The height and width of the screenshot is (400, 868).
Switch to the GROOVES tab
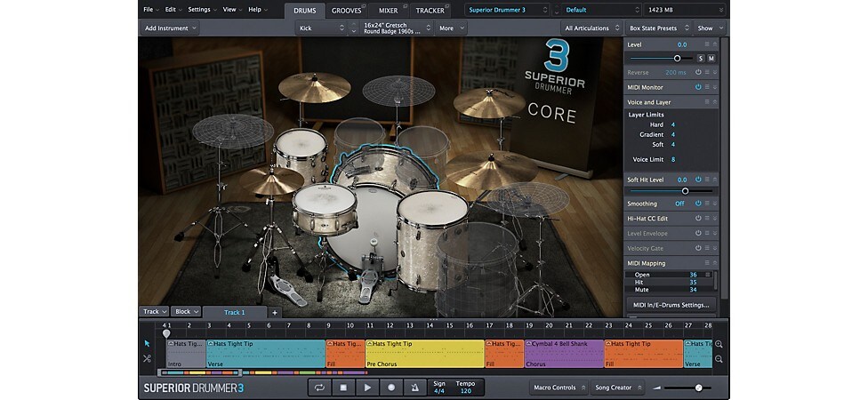pyautogui.click(x=347, y=11)
